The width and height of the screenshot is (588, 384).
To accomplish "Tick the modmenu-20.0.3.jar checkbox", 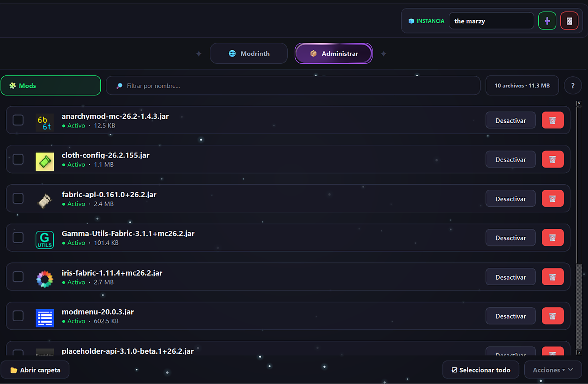I will tap(18, 315).
